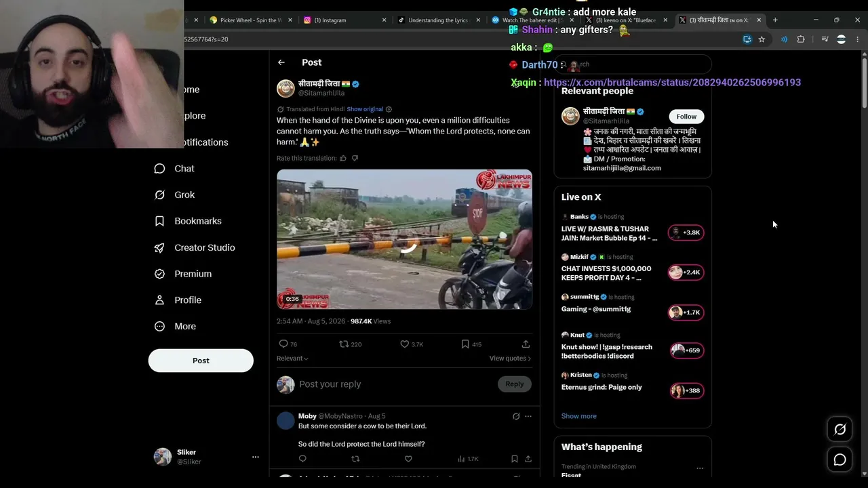Close the Instagram browser tab
The height and width of the screenshot is (488, 868).
[x=384, y=20]
